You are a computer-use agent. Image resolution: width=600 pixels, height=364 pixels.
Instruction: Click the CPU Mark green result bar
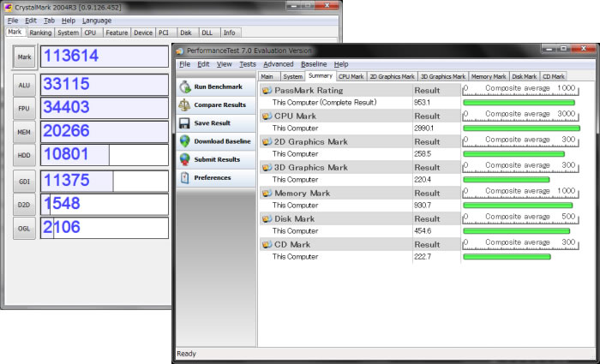[x=521, y=128]
